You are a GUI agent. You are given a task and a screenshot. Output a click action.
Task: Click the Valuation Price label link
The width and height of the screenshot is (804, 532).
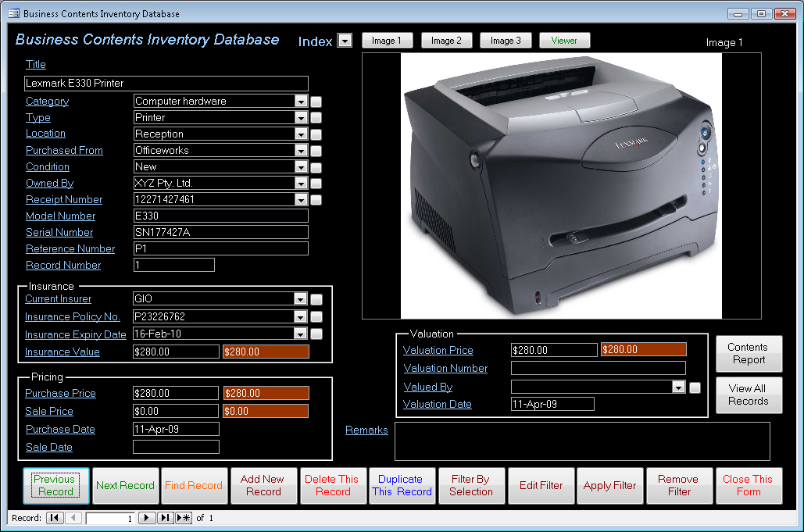[438, 350]
